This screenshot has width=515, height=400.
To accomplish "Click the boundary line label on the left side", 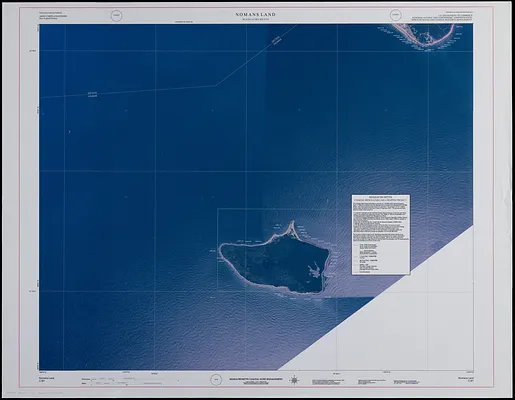I will (92, 95).
